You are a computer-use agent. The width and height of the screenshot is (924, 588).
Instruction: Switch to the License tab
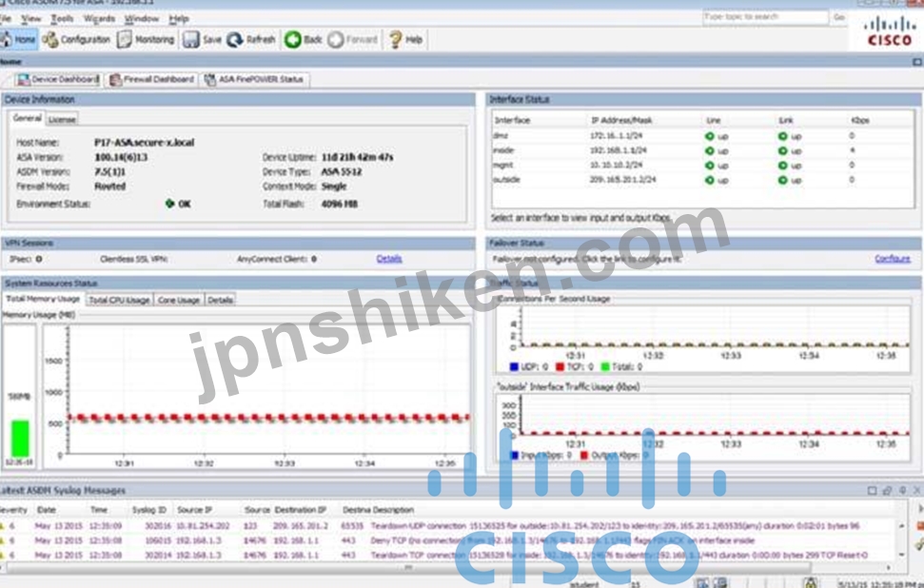coord(62,120)
